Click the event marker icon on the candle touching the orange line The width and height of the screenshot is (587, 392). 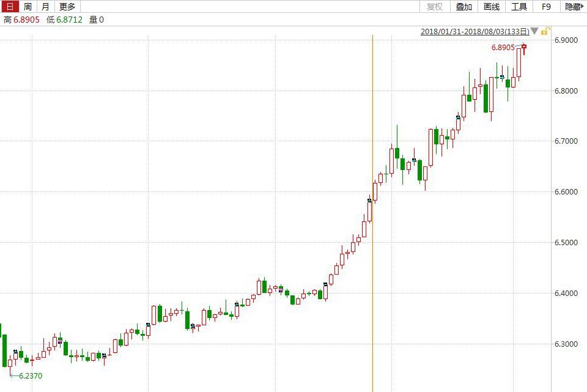(x=369, y=200)
